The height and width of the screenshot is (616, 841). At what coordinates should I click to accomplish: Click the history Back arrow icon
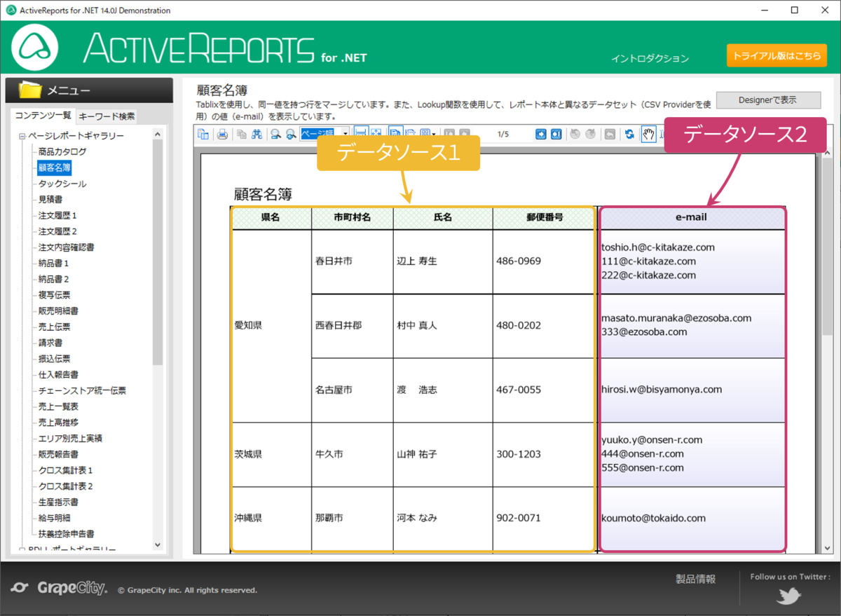(575, 134)
